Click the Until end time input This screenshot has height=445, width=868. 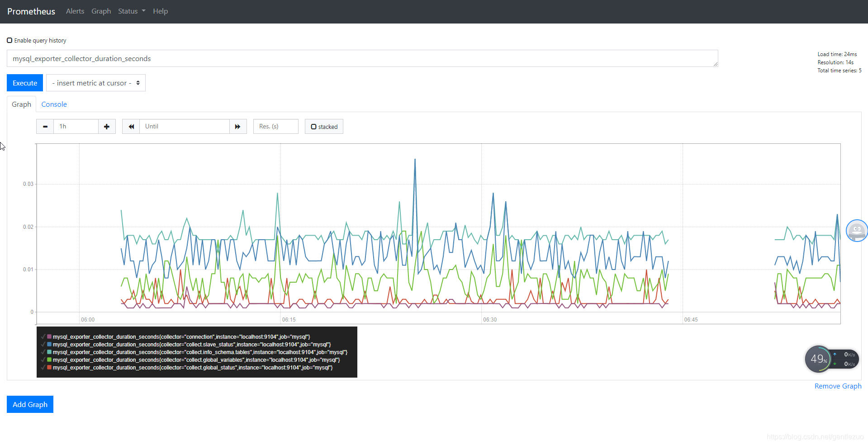pos(185,127)
